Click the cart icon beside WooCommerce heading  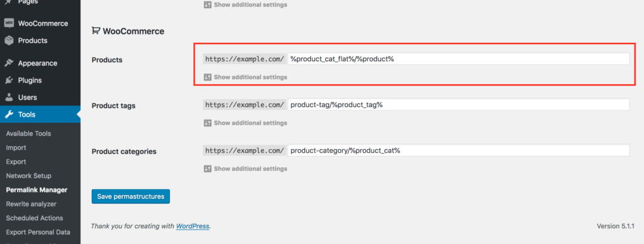click(96, 31)
